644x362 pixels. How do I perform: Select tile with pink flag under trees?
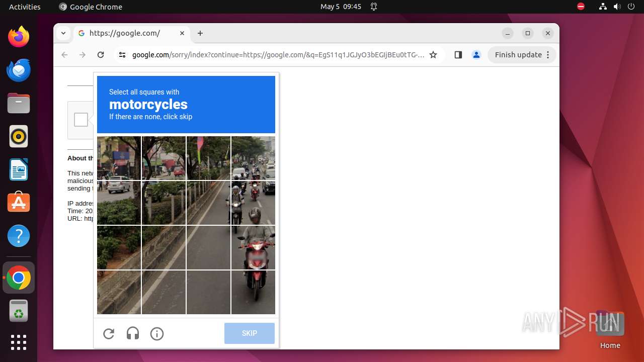208,158
